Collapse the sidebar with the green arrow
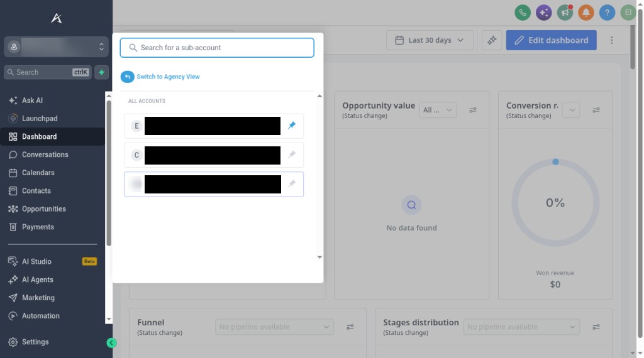 pyautogui.click(x=111, y=343)
